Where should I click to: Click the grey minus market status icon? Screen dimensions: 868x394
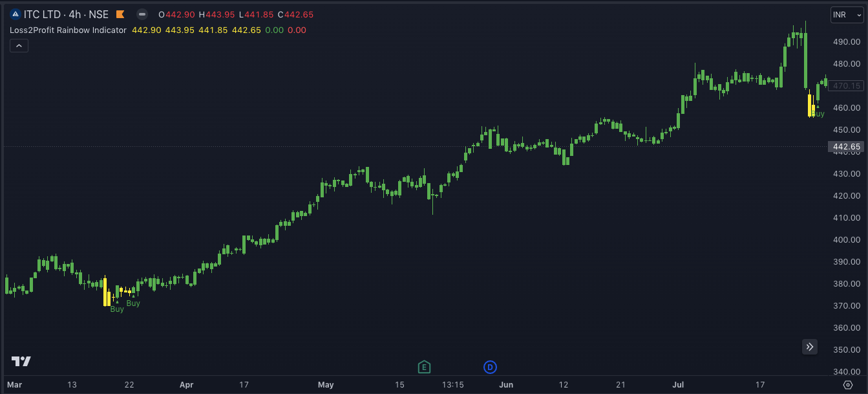pos(142,14)
